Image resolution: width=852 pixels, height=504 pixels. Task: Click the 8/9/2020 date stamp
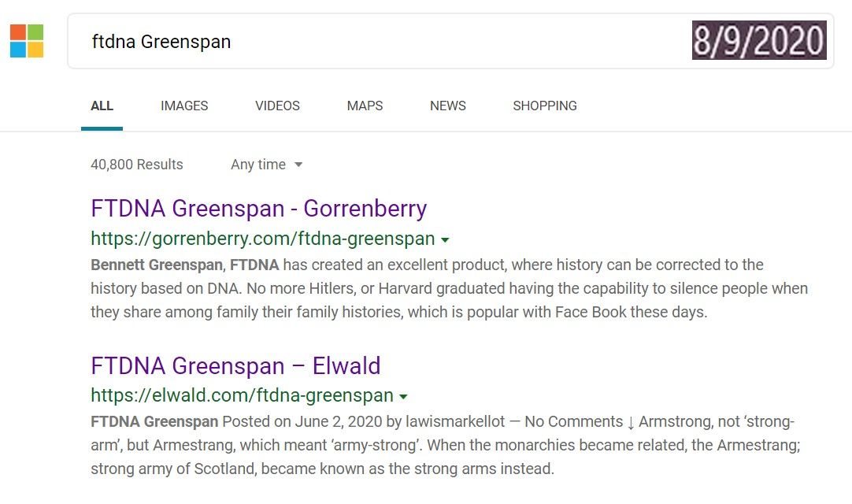[759, 41]
